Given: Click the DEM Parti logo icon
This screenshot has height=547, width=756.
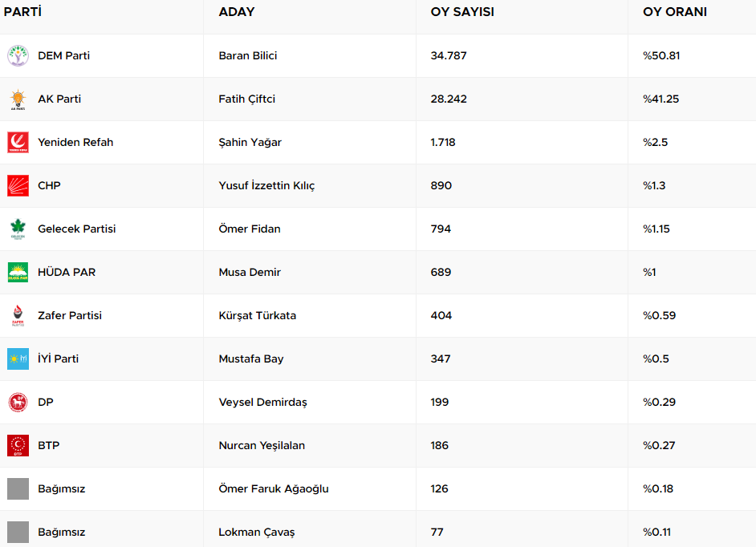Looking at the screenshot, I should pyautogui.click(x=18, y=56).
